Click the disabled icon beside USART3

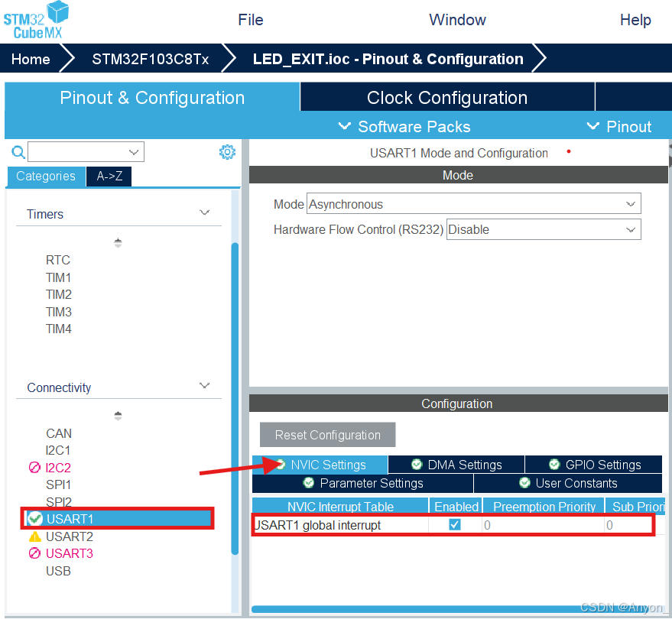34,553
